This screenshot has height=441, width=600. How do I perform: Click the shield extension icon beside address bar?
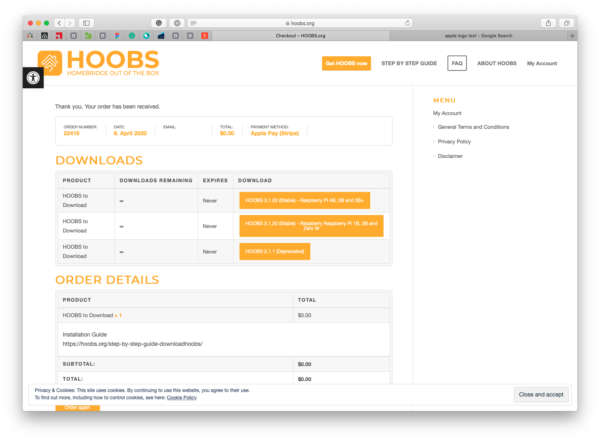[x=177, y=23]
